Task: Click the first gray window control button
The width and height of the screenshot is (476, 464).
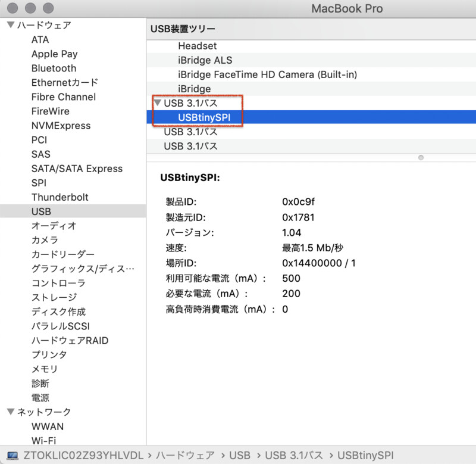Action: click(12, 8)
